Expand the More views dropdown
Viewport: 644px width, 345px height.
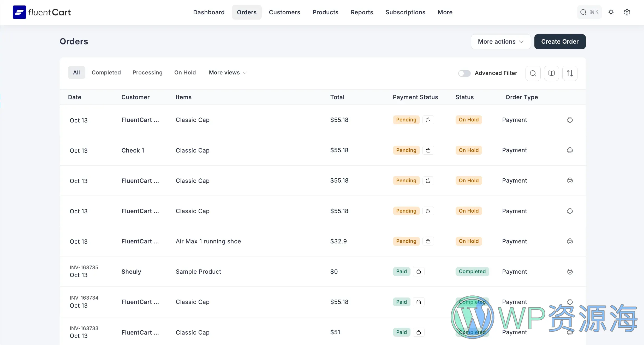227,72
